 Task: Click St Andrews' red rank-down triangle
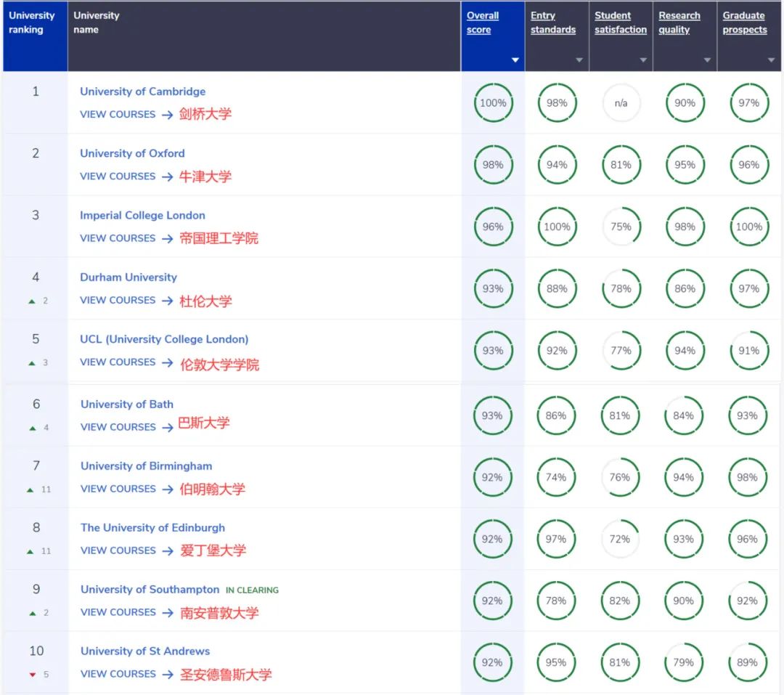33,675
